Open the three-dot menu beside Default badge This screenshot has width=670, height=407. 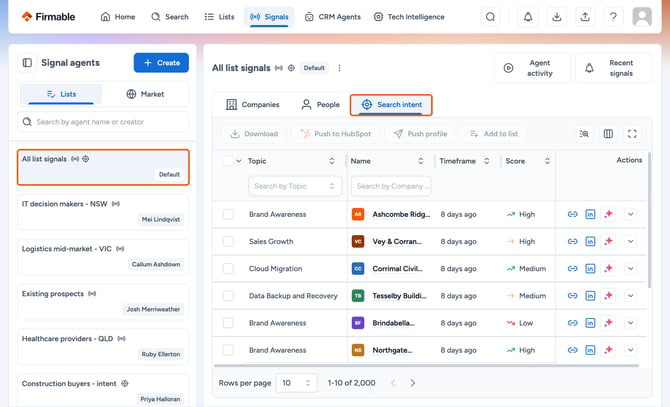click(339, 68)
